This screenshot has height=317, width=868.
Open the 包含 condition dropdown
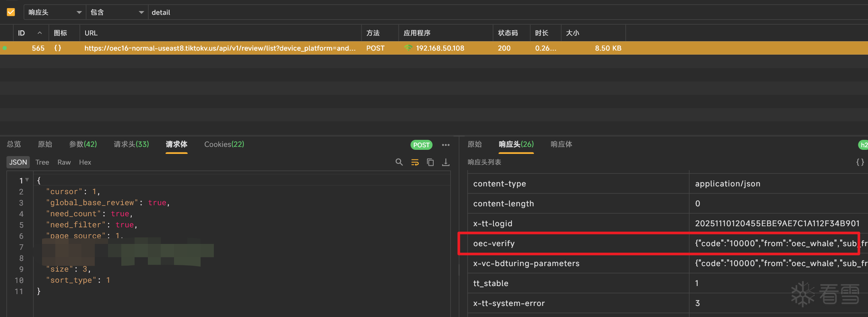click(x=117, y=12)
